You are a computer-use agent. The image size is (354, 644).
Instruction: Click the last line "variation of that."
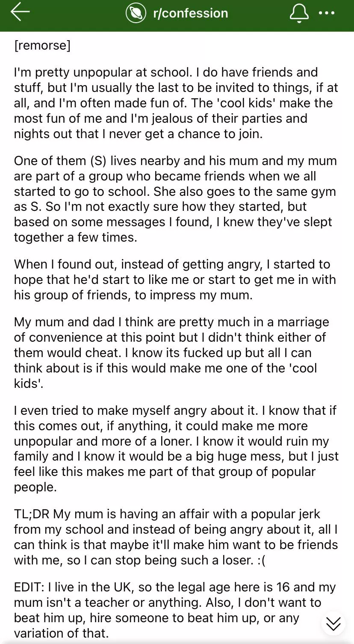pos(62,633)
